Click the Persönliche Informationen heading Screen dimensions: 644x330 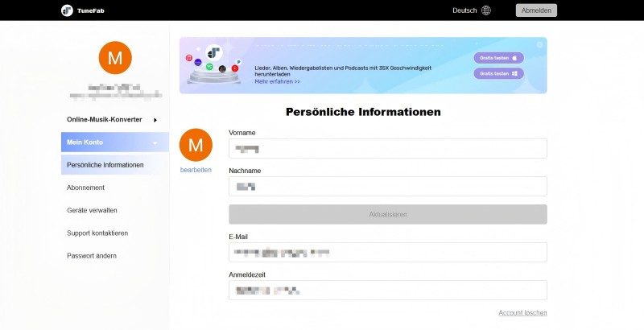363,112
